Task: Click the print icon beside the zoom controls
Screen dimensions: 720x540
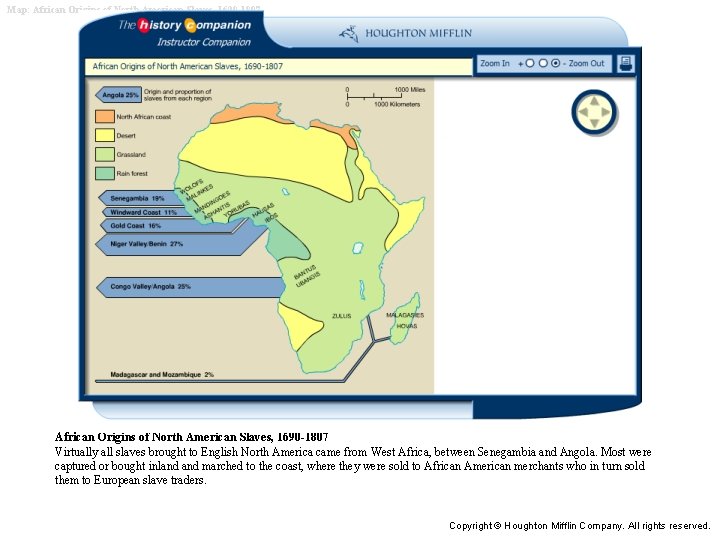Action: (x=625, y=63)
